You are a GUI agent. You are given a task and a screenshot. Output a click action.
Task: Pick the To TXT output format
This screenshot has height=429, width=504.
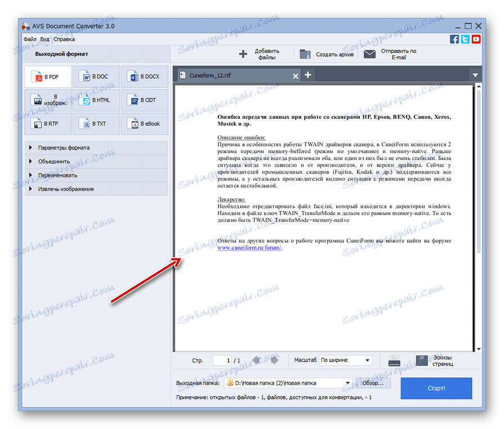(96, 124)
